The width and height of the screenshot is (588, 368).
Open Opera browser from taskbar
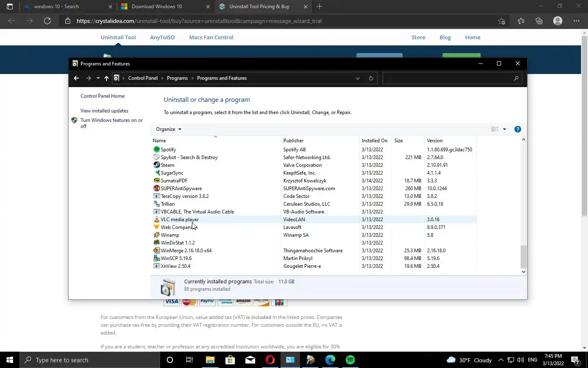pyautogui.click(x=270, y=360)
